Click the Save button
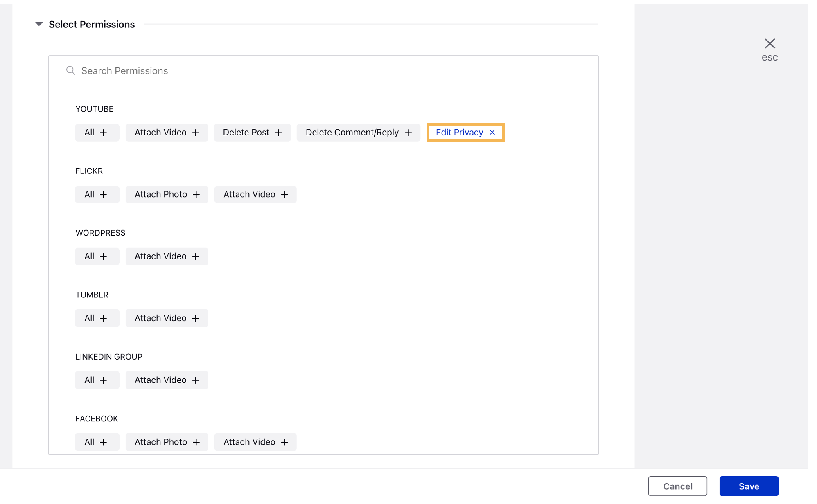The height and width of the screenshot is (504, 817). pos(749,486)
